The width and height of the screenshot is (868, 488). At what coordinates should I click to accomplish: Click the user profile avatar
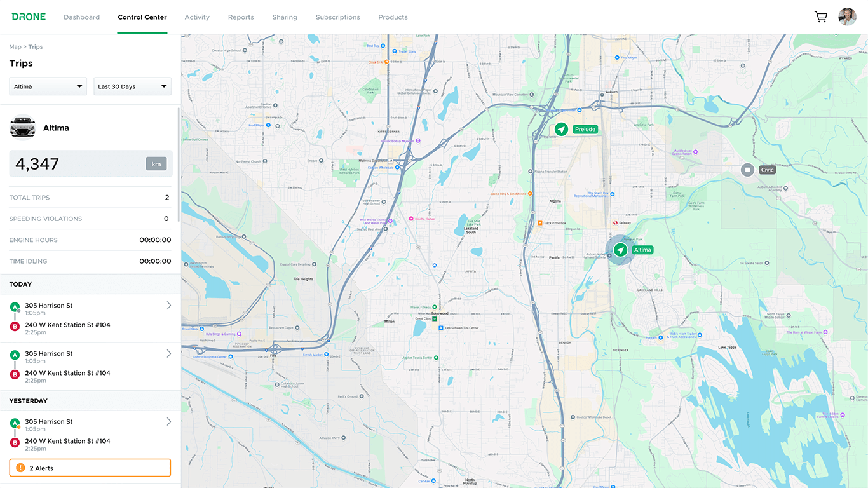[847, 17]
